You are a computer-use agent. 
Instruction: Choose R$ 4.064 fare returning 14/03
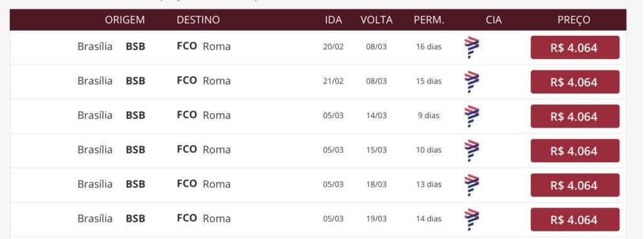click(x=575, y=116)
